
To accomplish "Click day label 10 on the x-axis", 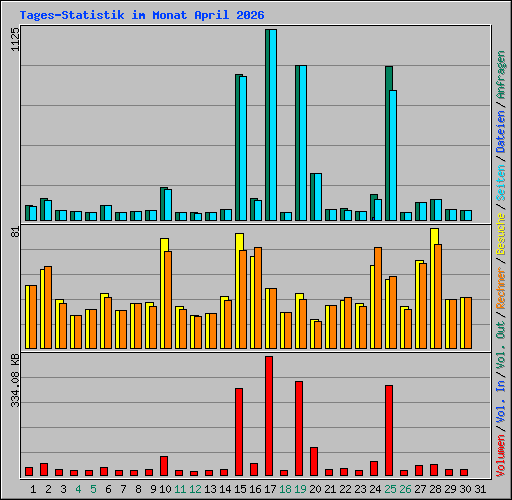I will (165, 489).
